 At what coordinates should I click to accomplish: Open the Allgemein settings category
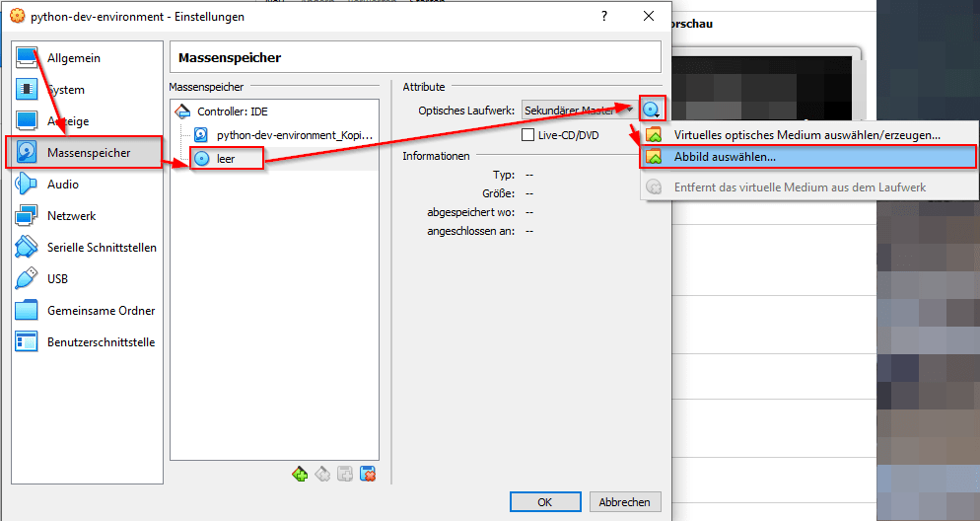tap(88, 58)
